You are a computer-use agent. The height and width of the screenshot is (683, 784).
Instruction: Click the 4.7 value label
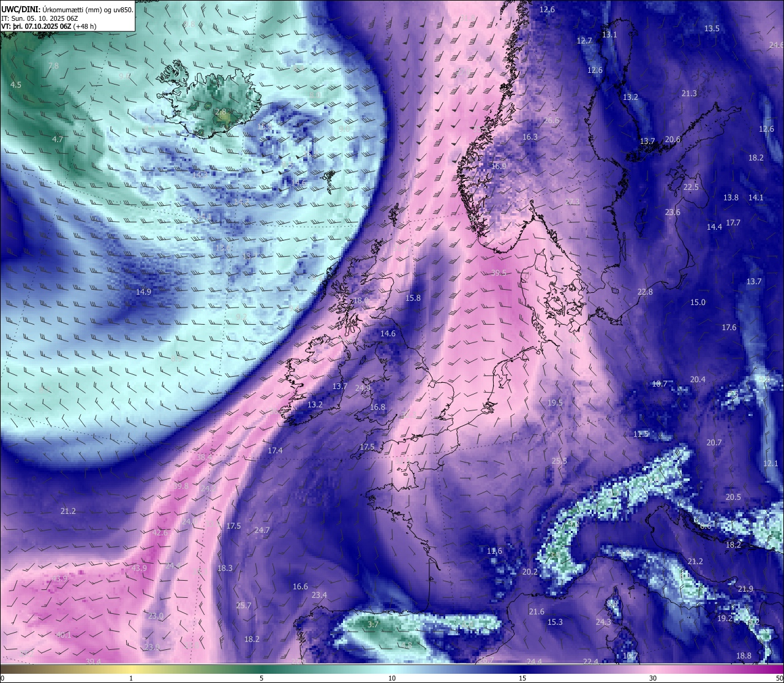coord(58,139)
